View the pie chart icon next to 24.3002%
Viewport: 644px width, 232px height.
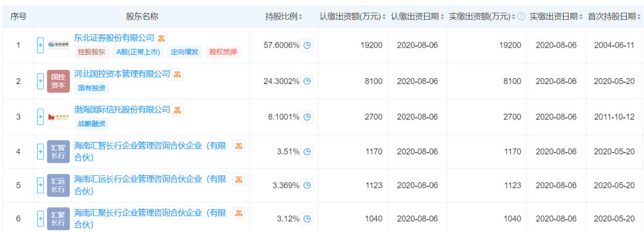point(307,81)
